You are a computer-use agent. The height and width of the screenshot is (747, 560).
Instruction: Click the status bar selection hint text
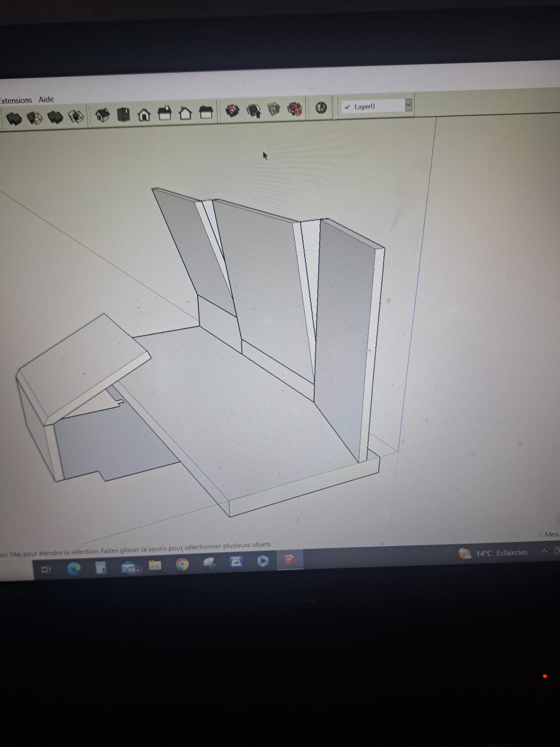click(136, 549)
